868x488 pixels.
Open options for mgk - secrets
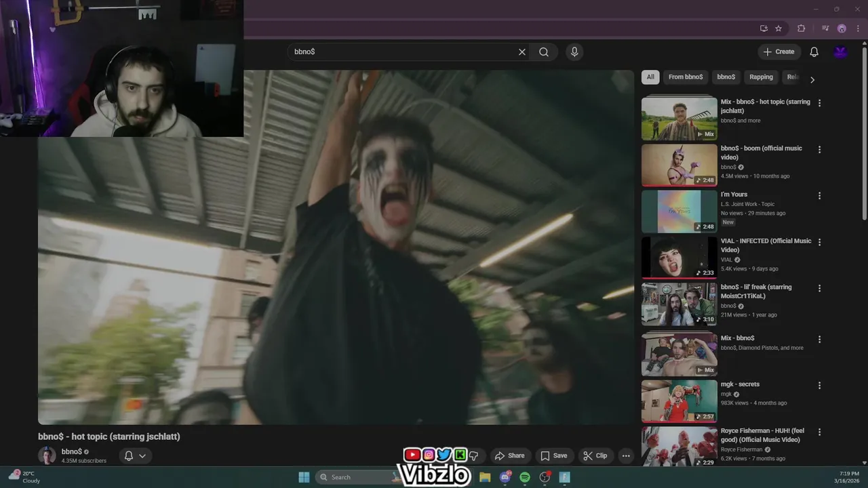[x=819, y=385]
